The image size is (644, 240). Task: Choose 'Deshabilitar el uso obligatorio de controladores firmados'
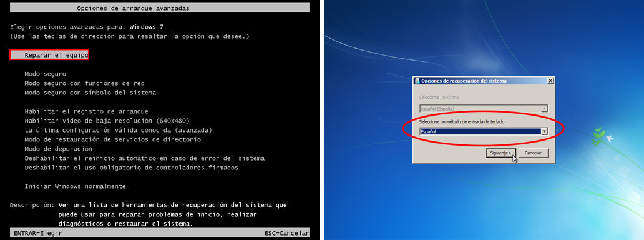pos(131,167)
